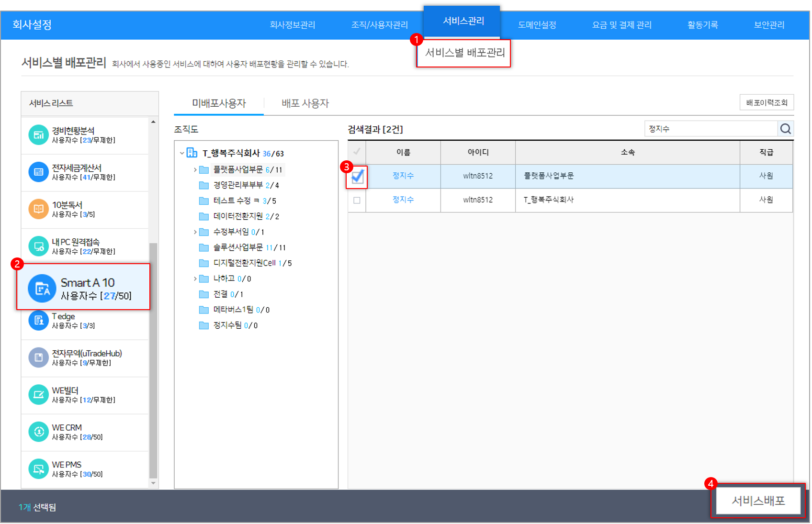Click the 솔루션사업부문 folder icon

pyautogui.click(x=204, y=247)
